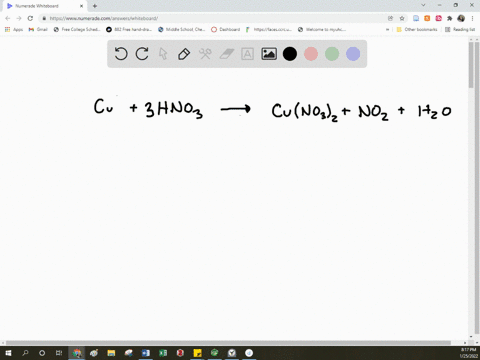Bookmark this page with the star

[x=402, y=18]
